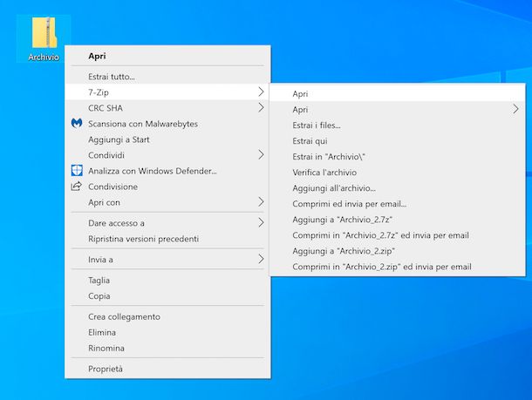Select Aggiungi a Start

click(167, 139)
